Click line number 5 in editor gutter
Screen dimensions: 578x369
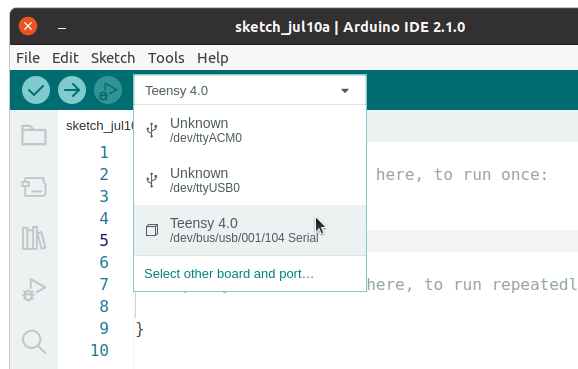point(104,240)
